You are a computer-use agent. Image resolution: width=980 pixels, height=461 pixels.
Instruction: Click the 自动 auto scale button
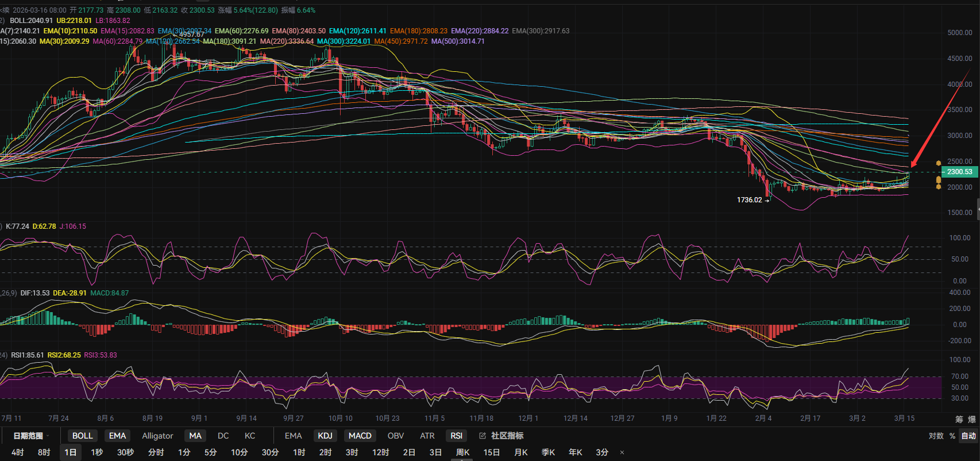(969, 436)
